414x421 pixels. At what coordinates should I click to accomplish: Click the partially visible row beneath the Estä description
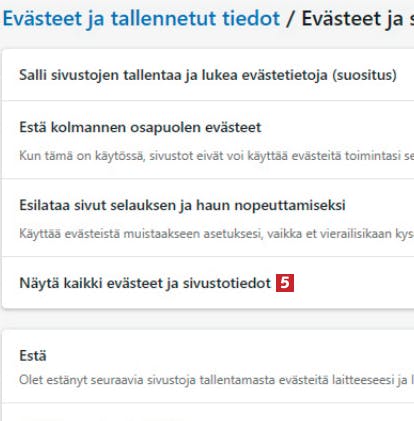click(x=208, y=412)
